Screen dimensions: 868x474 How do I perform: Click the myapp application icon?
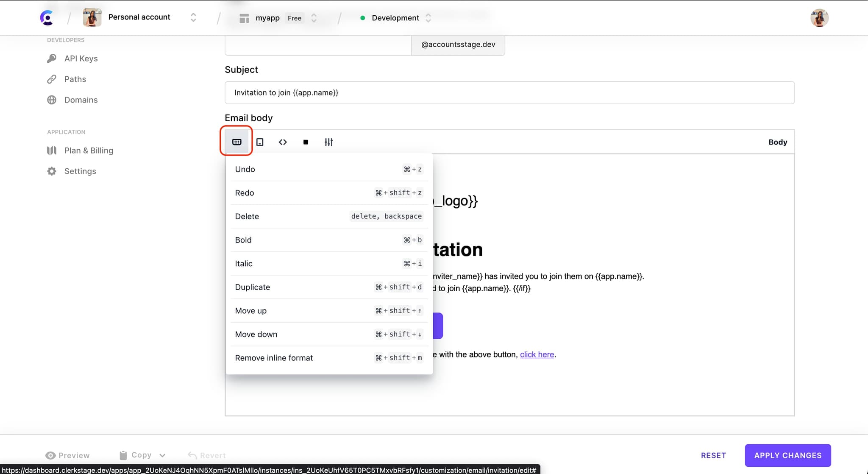(244, 18)
